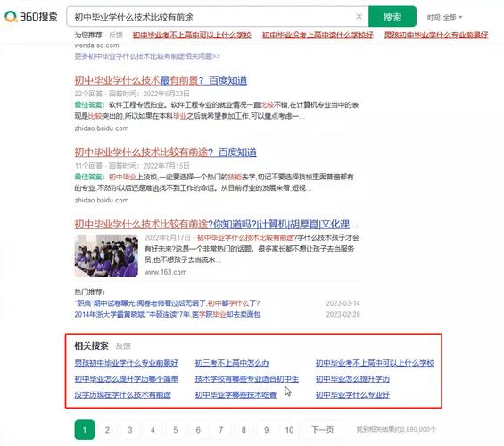This screenshot has width=504, height=446.
Task: Click the 360搜索 logo
Action: click(x=31, y=16)
